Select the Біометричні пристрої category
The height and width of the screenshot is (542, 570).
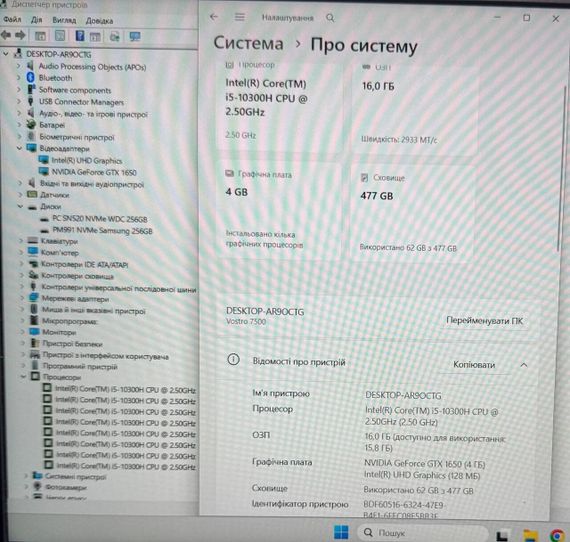point(77,137)
